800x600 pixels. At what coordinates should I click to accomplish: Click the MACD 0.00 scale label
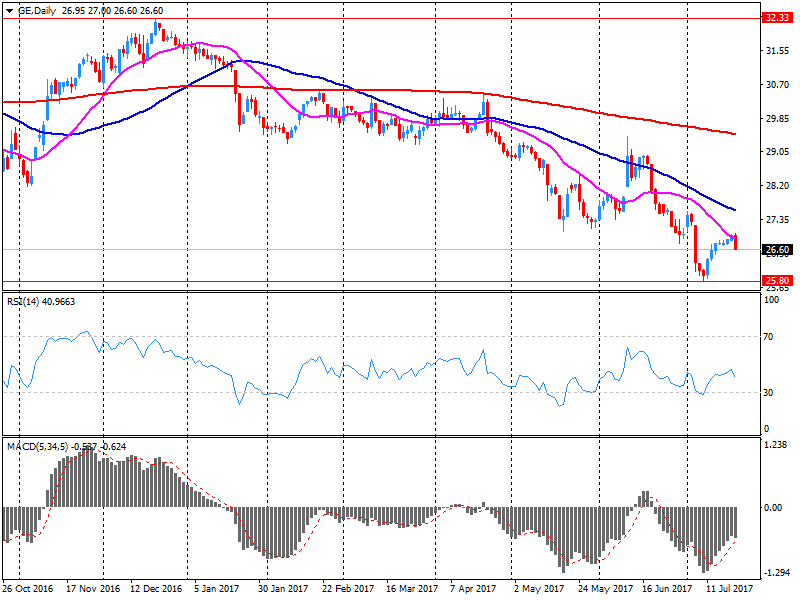[x=772, y=508]
